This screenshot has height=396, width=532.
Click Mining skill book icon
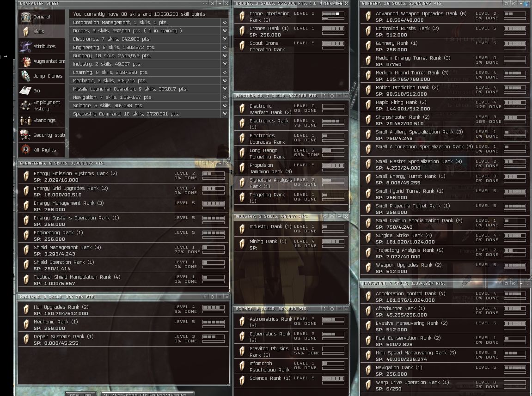(242, 244)
